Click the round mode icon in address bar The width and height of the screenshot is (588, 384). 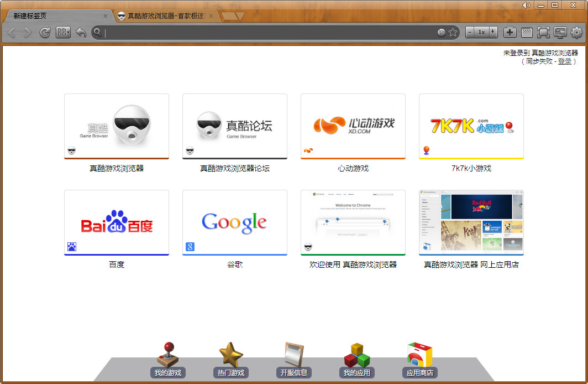442,33
